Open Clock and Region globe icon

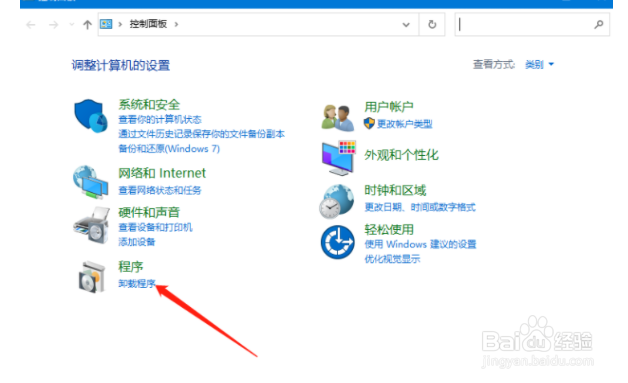337,201
